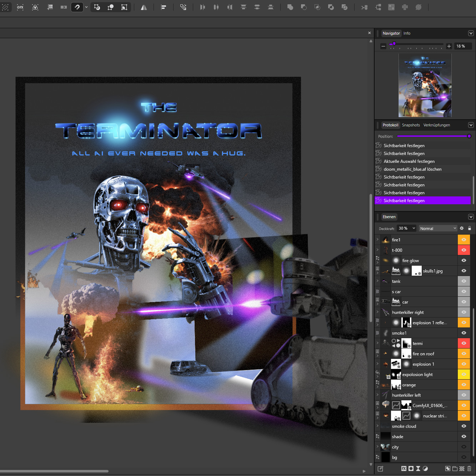Click the navigator 18 % zoom field
The height and width of the screenshot is (476, 476).
pyautogui.click(x=463, y=46)
